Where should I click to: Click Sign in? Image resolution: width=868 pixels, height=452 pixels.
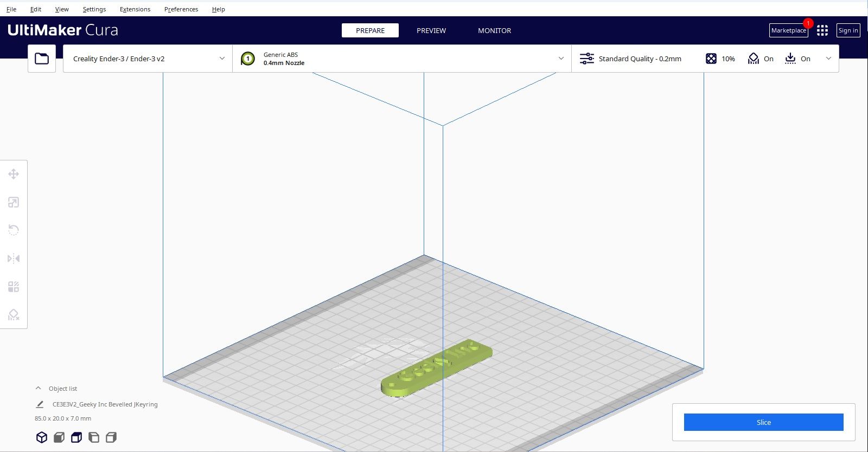[x=848, y=30]
